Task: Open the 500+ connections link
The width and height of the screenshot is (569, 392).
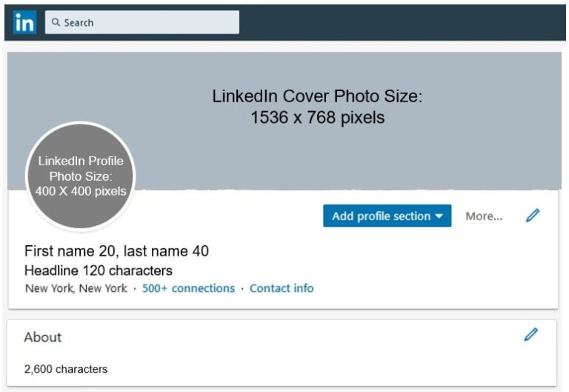Action: pos(188,288)
